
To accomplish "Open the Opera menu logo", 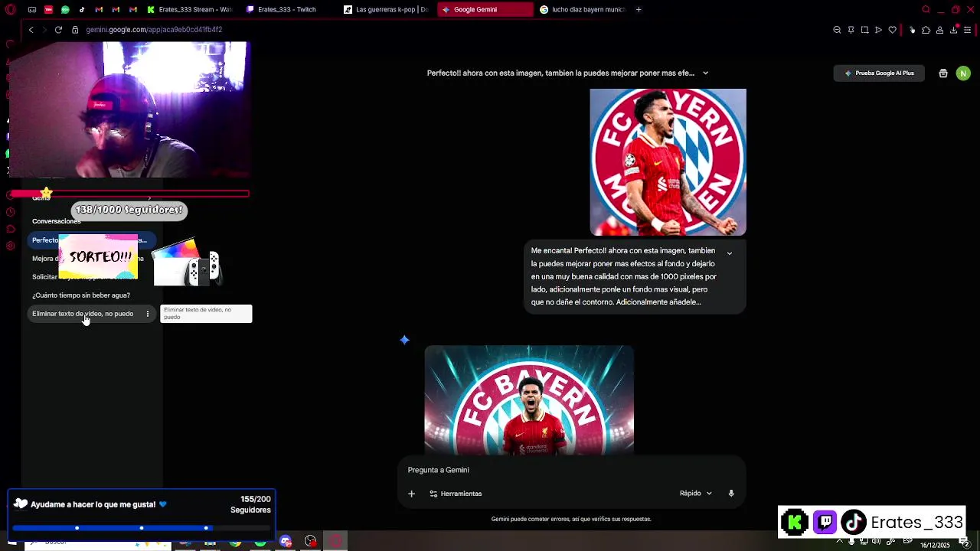I will point(10,9).
